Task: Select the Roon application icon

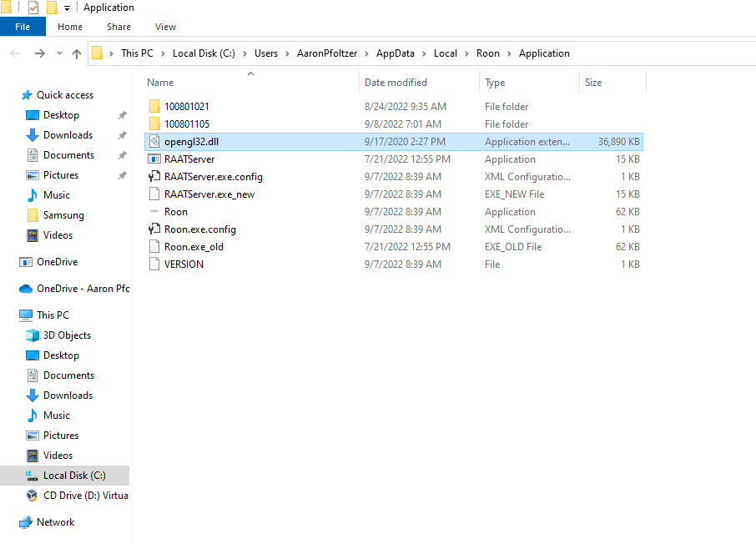Action: tap(154, 212)
